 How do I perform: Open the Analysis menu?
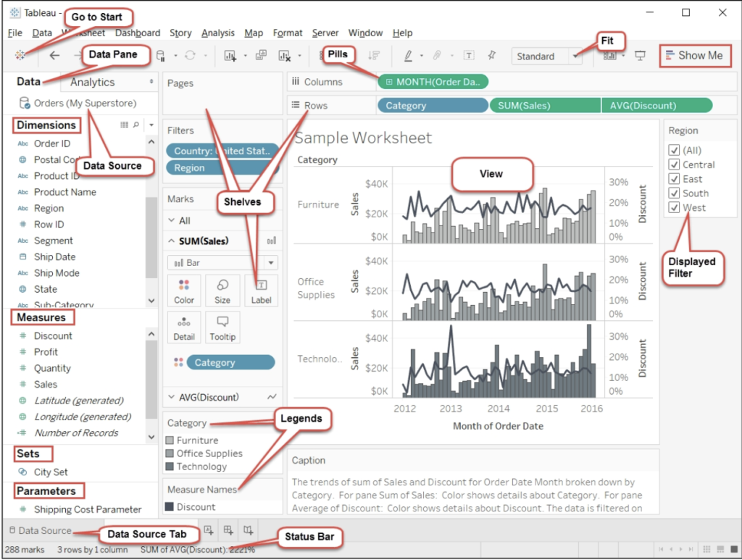click(x=218, y=33)
